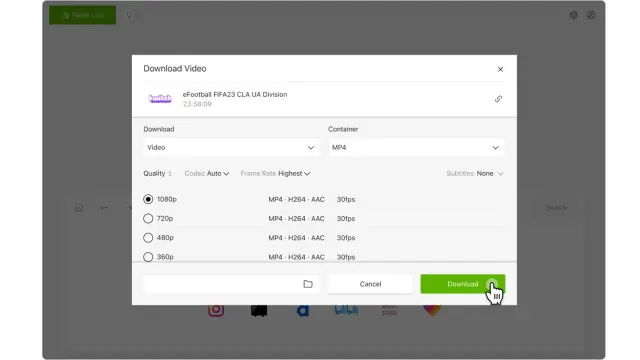Select 360p quality option
The image size is (640, 360).
pos(148,257)
